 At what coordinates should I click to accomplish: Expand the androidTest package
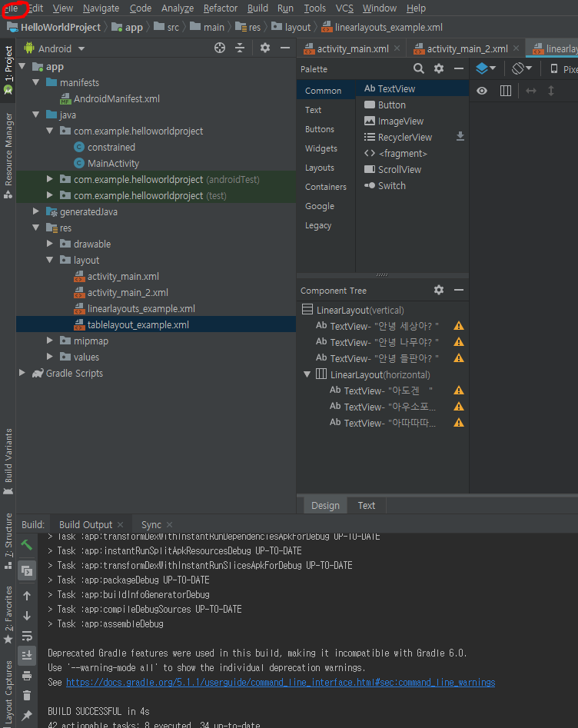point(50,179)
